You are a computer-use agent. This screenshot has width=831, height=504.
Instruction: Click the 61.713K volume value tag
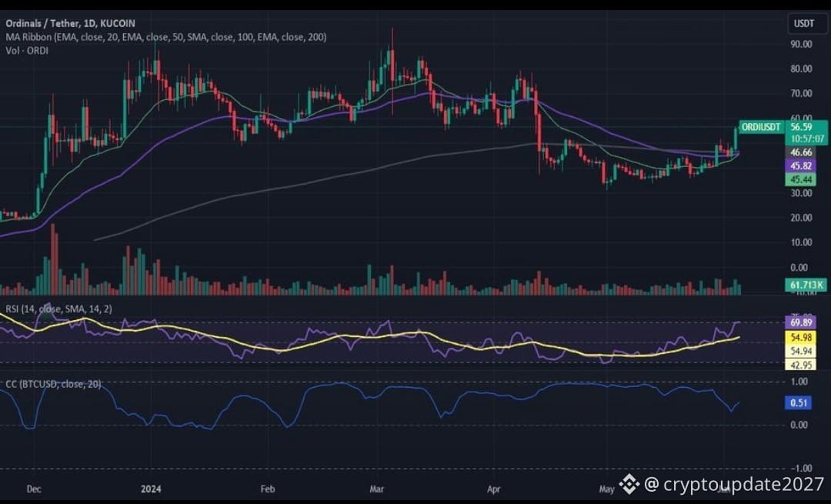click(806, 285)
